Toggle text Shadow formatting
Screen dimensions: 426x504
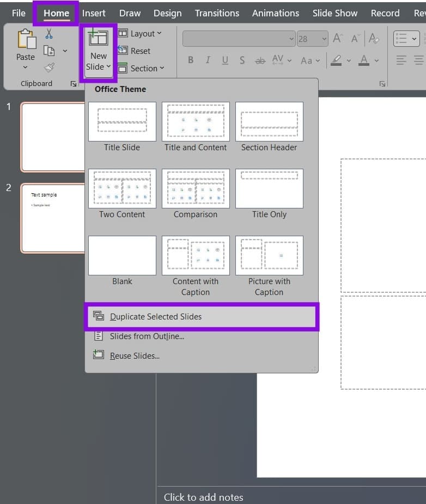(x=242, y=60)
